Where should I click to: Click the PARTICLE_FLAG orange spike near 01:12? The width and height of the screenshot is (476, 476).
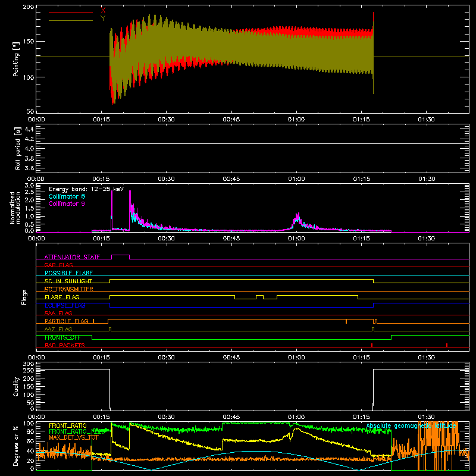tap(346, 321)
